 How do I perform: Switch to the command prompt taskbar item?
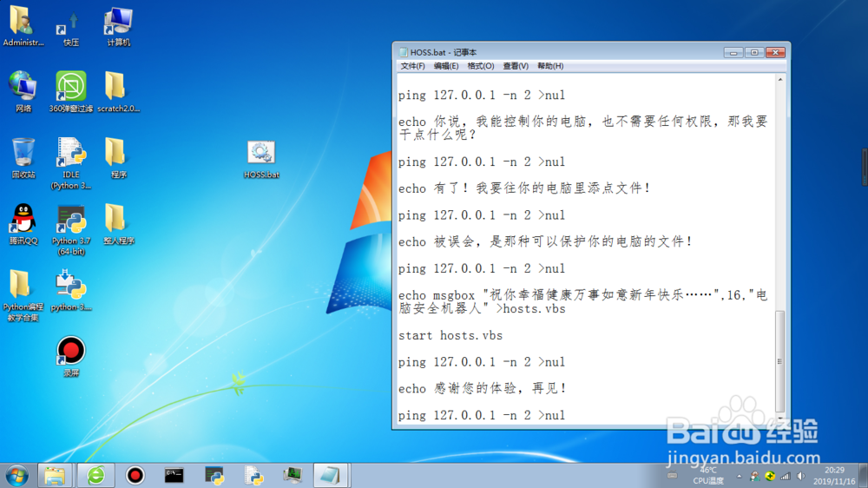point(174,475)
